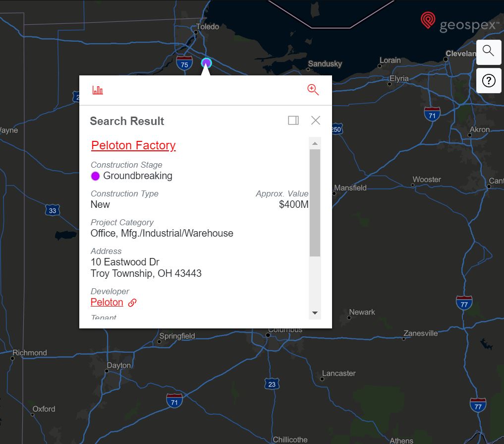Click the Springfield city label on map
This screenshot has height=444, width=504.
tap(177, 336)
